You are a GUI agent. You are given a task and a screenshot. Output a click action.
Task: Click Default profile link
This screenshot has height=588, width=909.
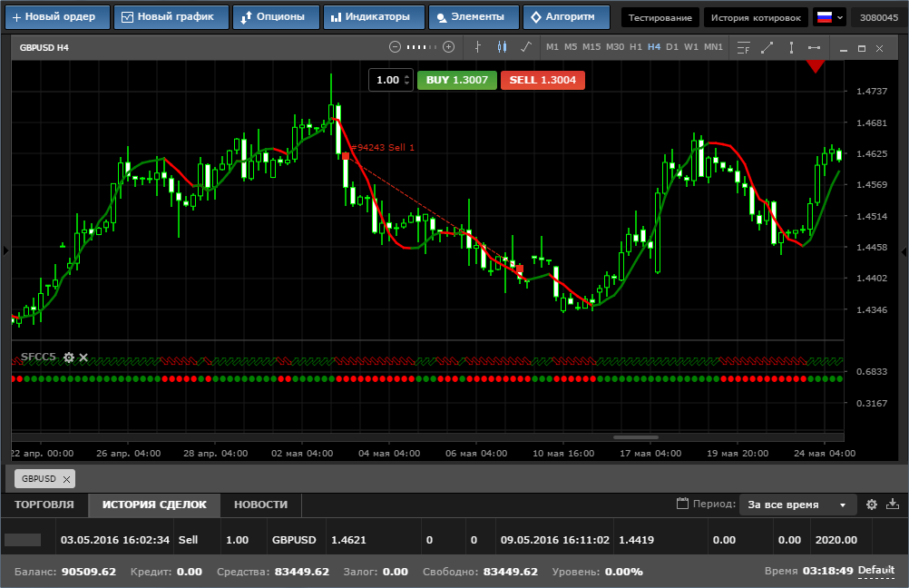pos(876,571)
